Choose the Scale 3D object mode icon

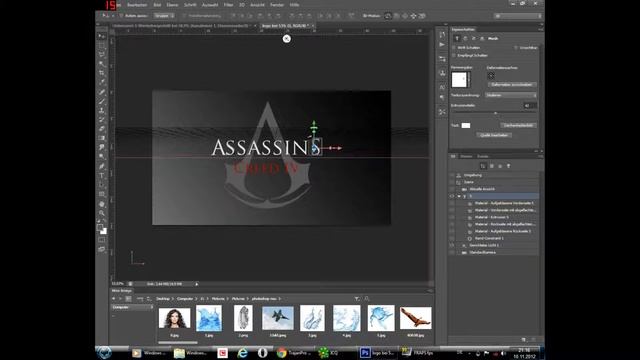pos(422,16)
